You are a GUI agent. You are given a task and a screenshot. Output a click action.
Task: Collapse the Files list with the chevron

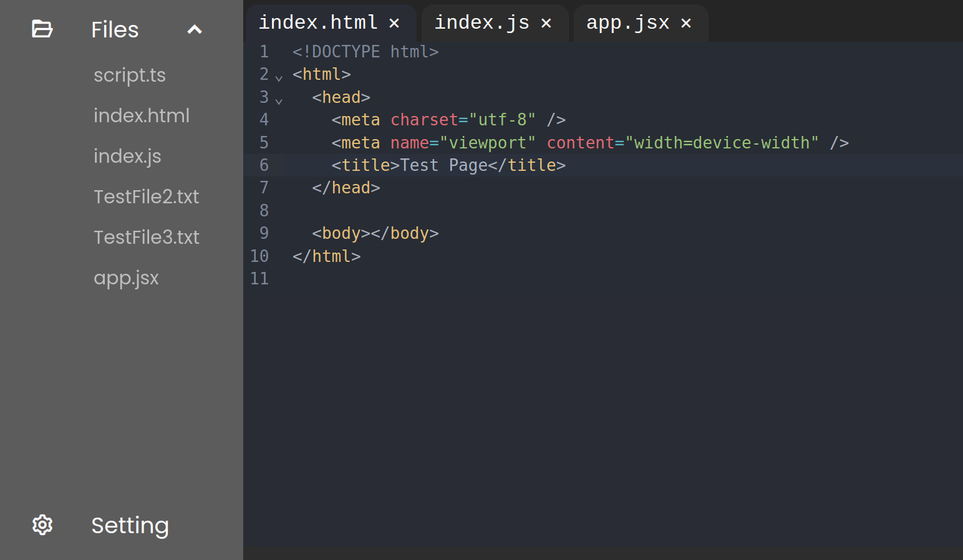(195, 29)
